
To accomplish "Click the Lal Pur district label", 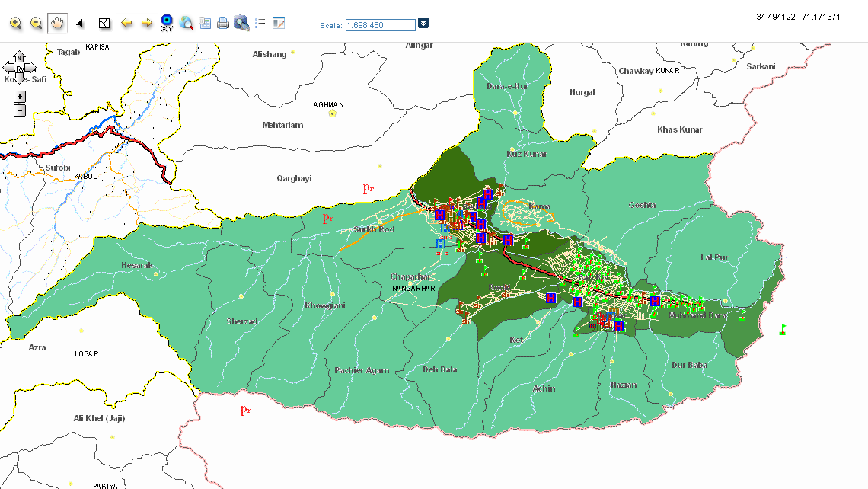I will pyautogui.click(x=714, y=257).
